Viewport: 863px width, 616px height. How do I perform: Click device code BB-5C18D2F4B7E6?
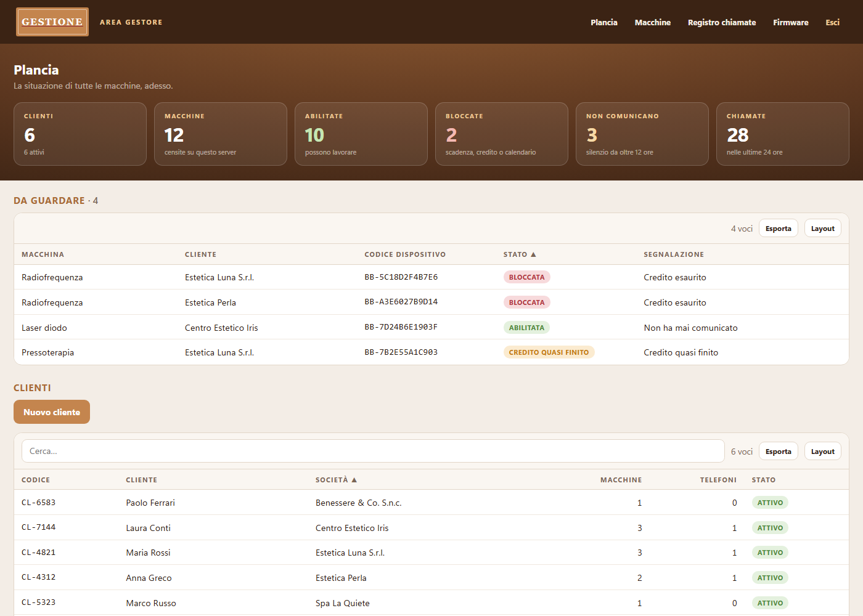401,277
